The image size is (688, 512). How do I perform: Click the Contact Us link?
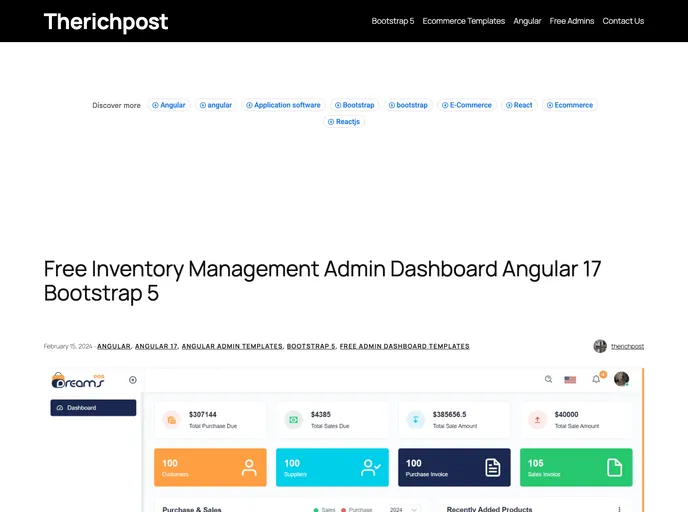click(x=623, y=21)
